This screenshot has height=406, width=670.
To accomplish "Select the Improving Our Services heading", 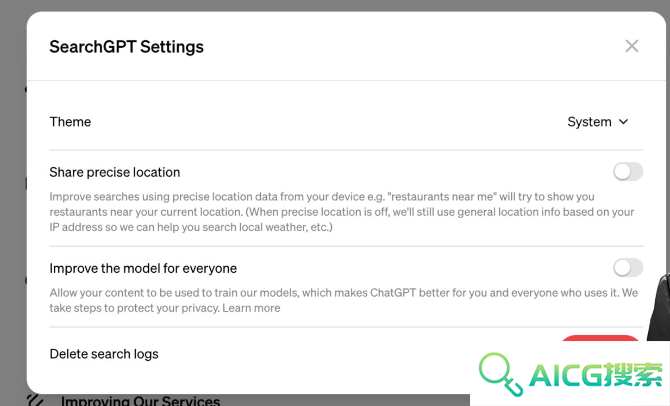I will (x=140, y=401).
